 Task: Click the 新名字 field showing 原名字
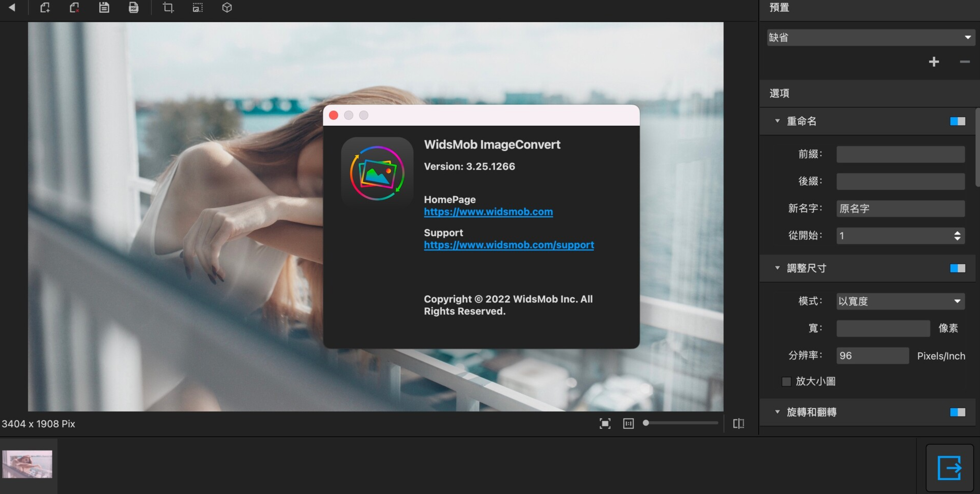pos(900,208)
